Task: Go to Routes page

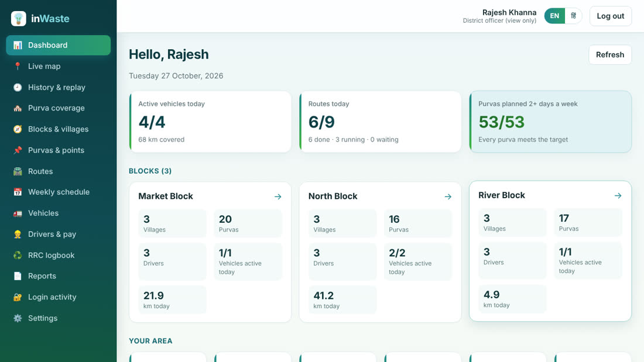Action: pos(59,171)
